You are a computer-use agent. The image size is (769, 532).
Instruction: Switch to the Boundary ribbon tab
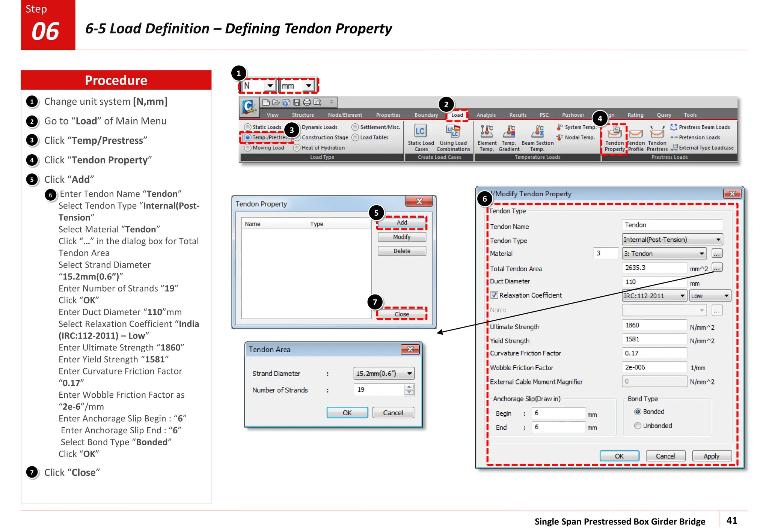426,115
